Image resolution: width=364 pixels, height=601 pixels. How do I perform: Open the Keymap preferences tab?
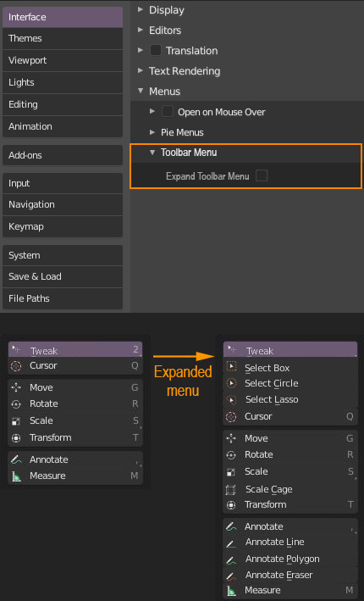(x=63, y=226)
